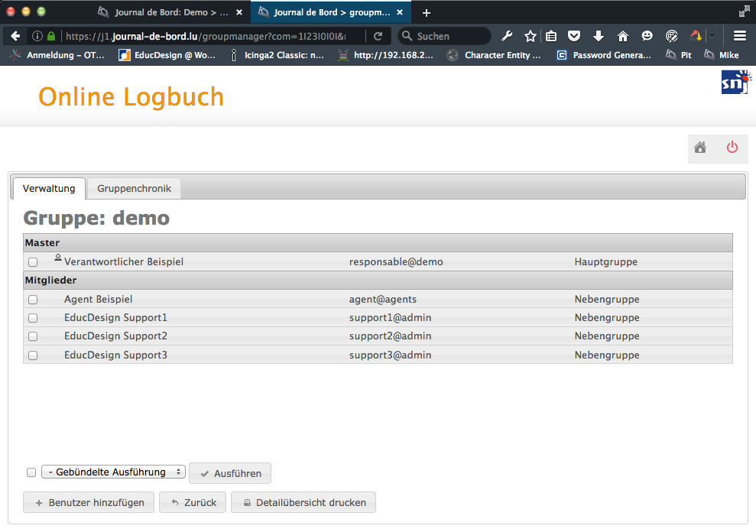Toggle select-all checkbox beside Gebündelte Ausführung

point(31,472)
